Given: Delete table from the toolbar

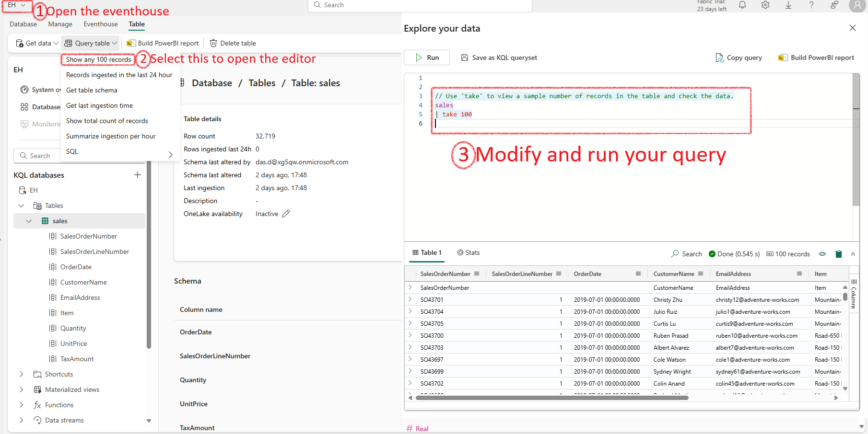Looking at the screenshot, I should (233, 43).
